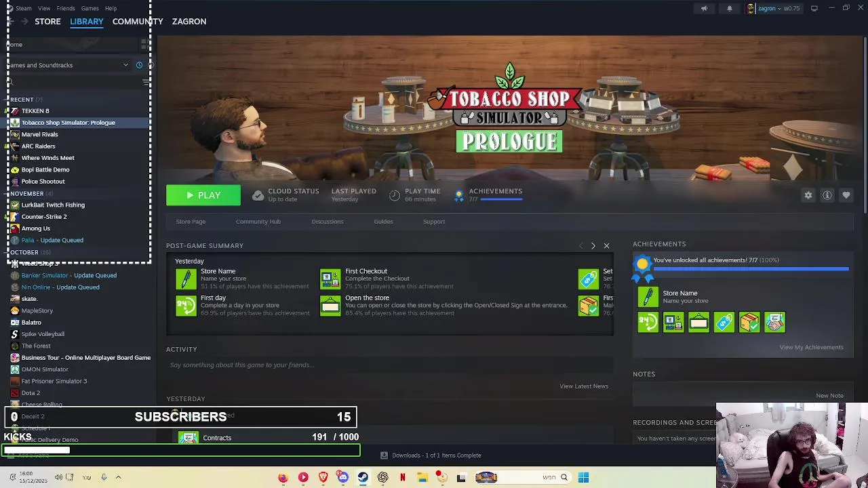The width and height of the screenshot is (868, 488).
Task: Expand the Games and Soundtracks dropdown
Action: pyautogui.click(x=125, y=65)
